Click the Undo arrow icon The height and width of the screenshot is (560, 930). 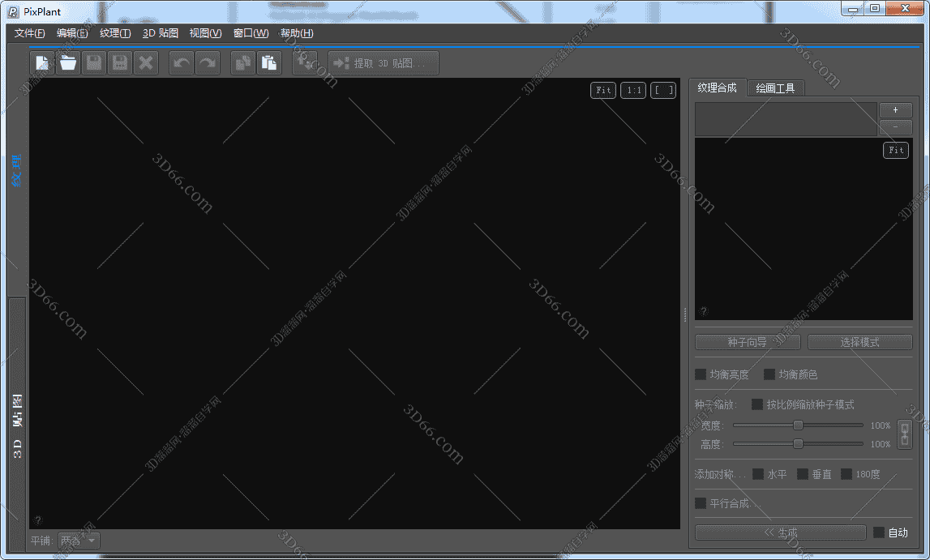[182, 63]
